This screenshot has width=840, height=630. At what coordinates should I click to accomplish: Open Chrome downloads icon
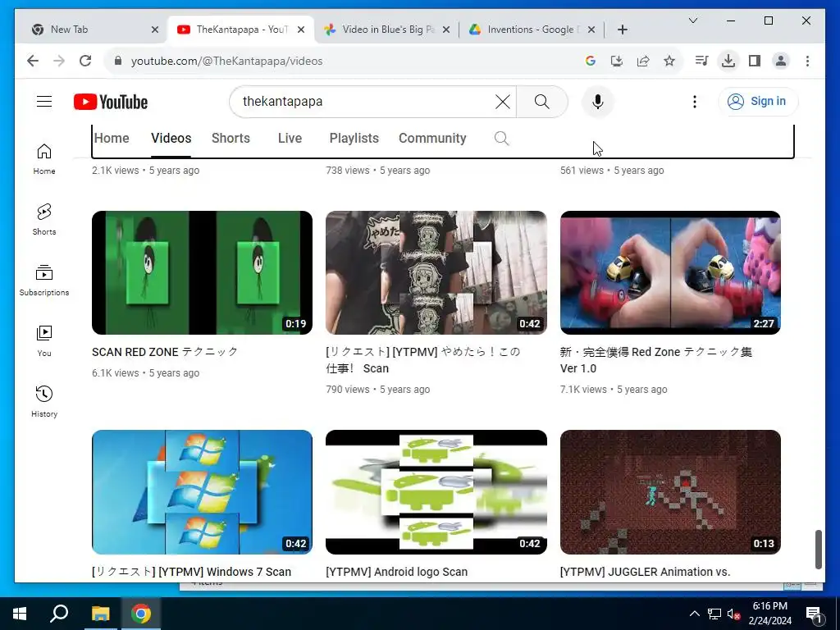click(x=728, y=61)
